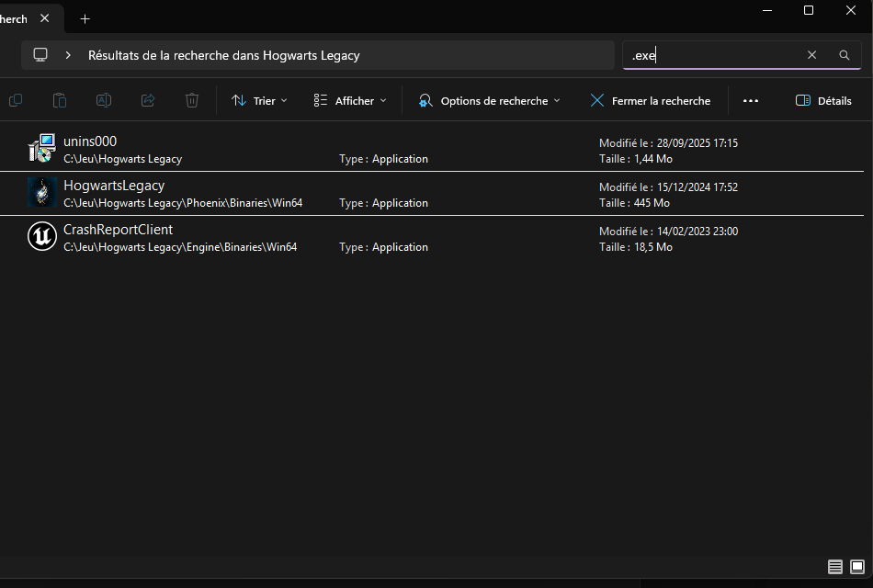Open the Trier sort dropdown
The image size is (873, 588).
tap(259, 101)
